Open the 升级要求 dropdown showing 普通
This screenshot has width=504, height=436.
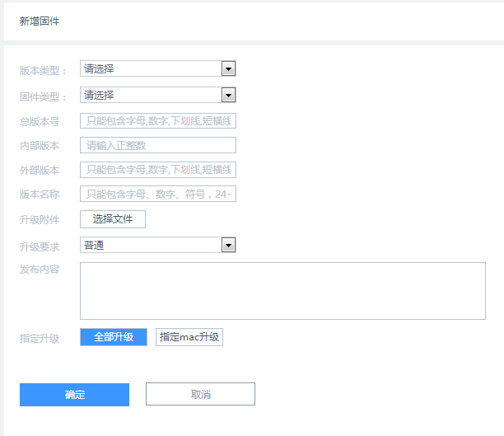[x=158, y=245]
